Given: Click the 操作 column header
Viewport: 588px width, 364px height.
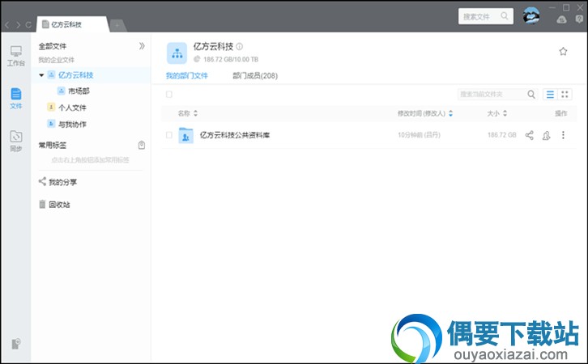Looking at the screenshot, I should (x=561, y=113).
